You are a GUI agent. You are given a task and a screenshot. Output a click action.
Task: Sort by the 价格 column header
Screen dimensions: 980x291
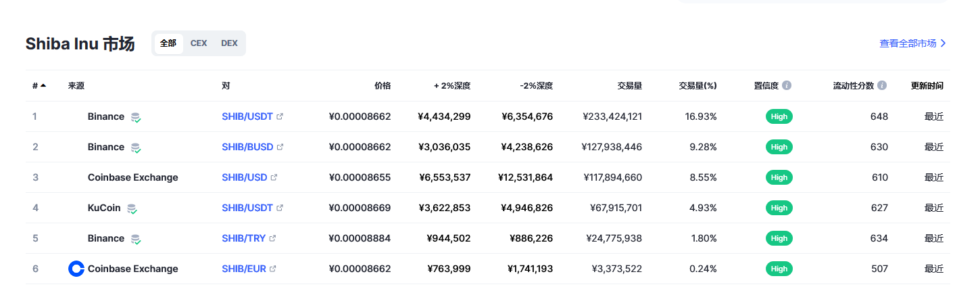(x=383, y=86)
